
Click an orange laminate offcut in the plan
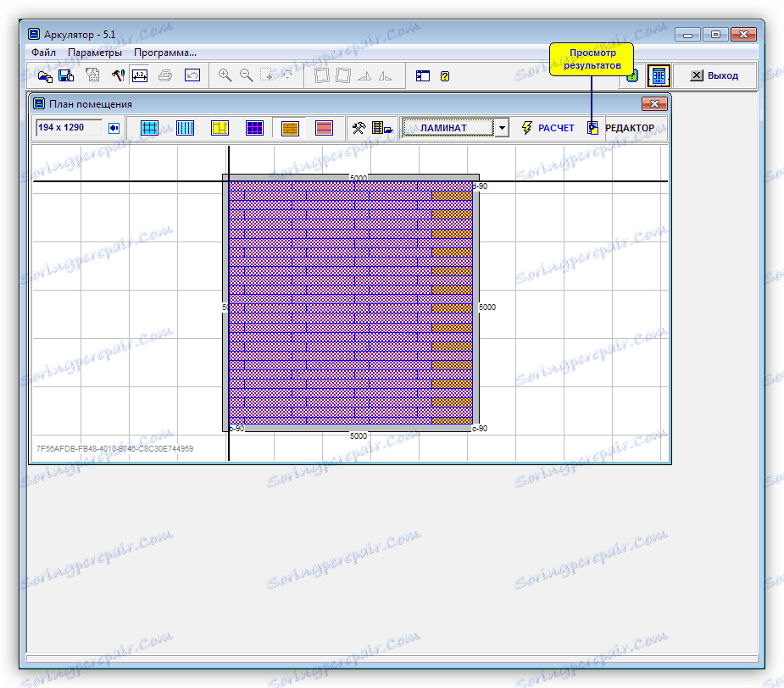tap(452, 196)
